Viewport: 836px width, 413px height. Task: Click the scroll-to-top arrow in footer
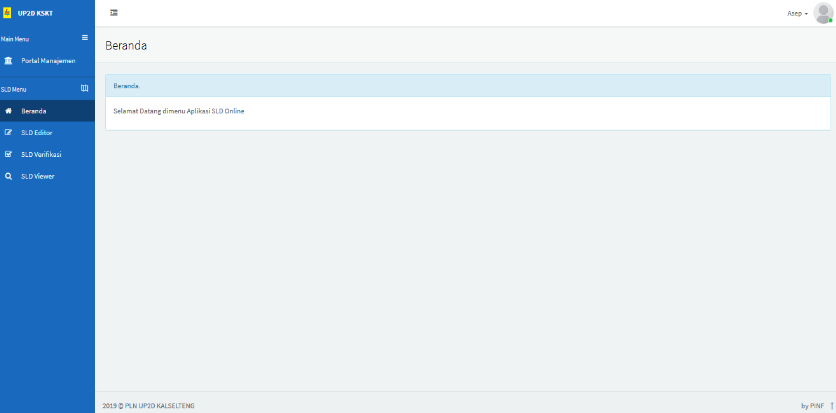point(832,405)
